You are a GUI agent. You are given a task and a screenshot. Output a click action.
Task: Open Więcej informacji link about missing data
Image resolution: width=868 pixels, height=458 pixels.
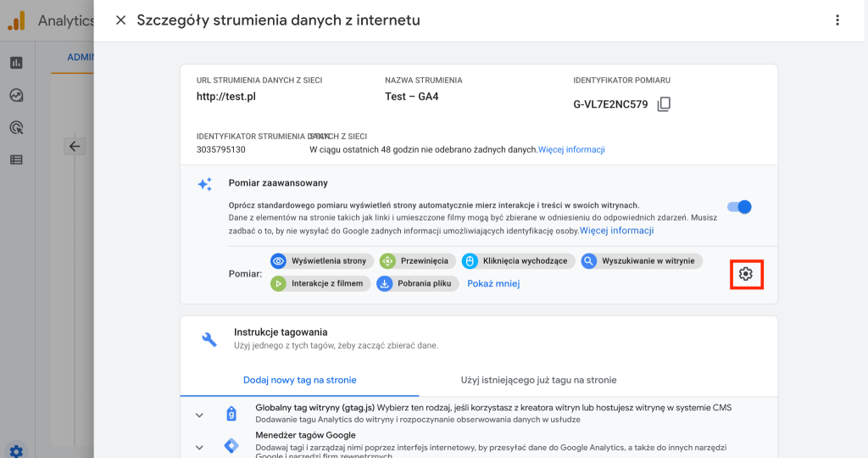click(x=571, y=149)
